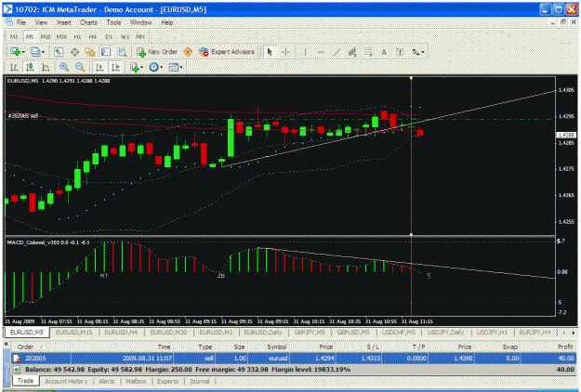The width and height of the screenshot is (581, 392).
Task: Zoom out on the chart
Action: click(80, 67)
